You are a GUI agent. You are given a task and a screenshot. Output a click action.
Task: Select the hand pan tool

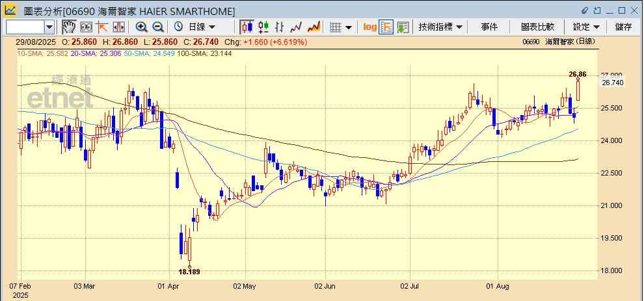(x=69, y=27)
